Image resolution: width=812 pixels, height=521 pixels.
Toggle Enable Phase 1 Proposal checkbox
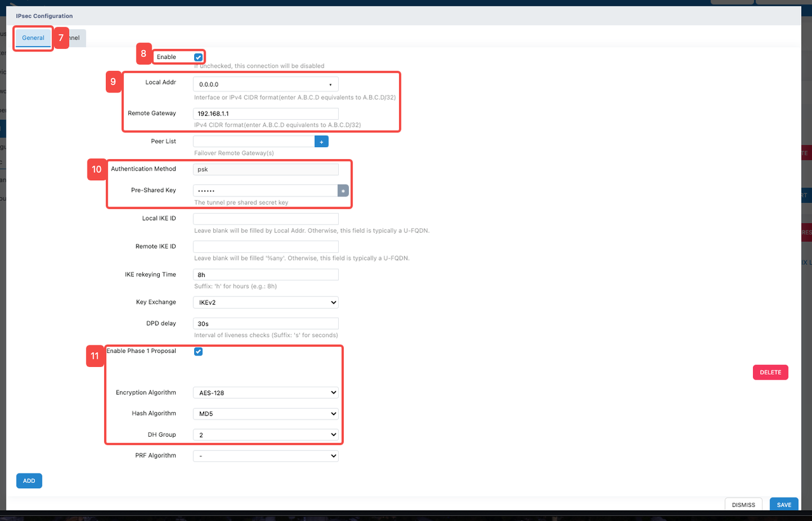198,351
